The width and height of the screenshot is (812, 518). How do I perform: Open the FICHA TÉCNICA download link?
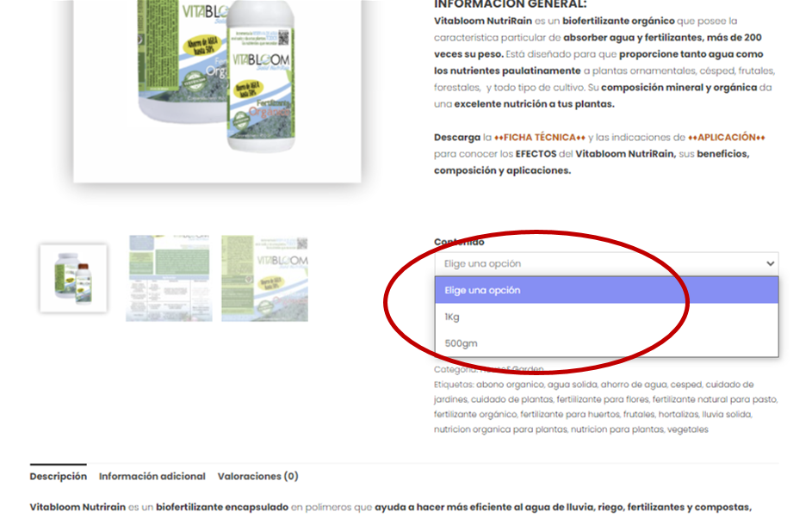point(540,137)
